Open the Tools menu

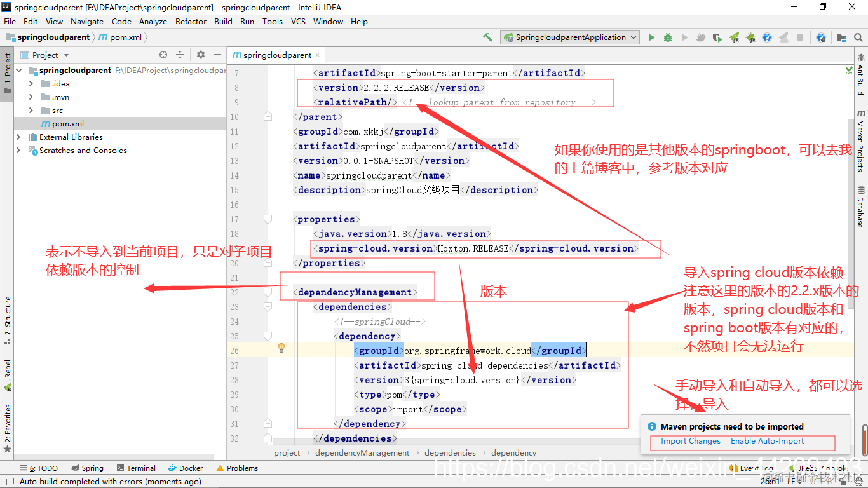point(272,21)
